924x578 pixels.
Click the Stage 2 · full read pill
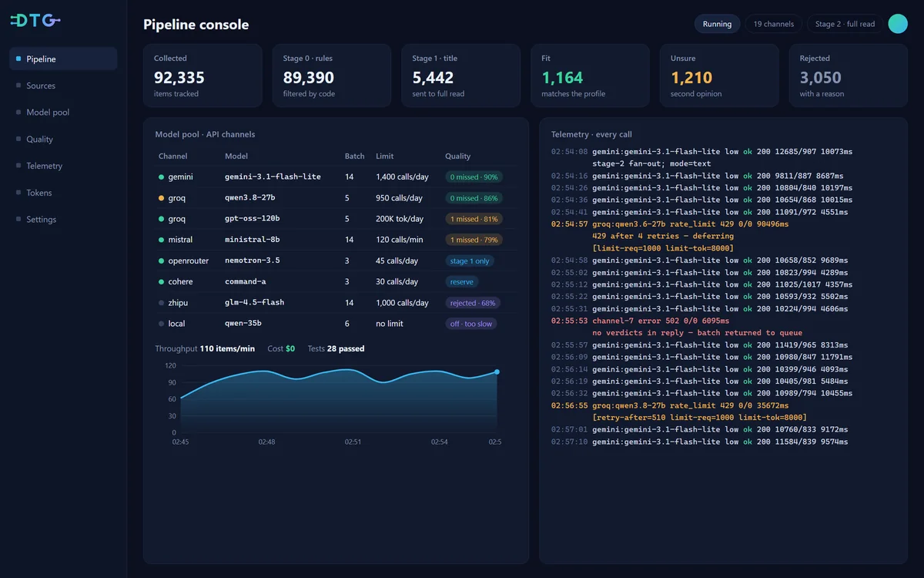tap(845, 24)
